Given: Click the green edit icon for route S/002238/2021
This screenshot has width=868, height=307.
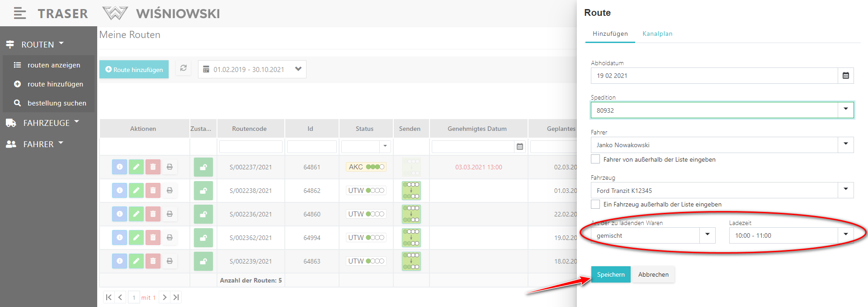Looking at the screenshot, I should (136, 191).
